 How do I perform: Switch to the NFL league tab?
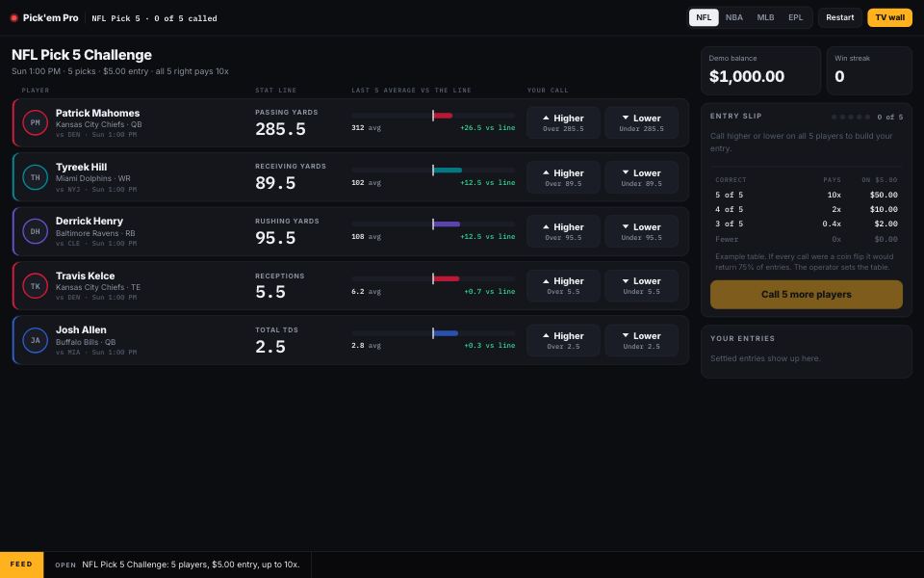[704, 17]
